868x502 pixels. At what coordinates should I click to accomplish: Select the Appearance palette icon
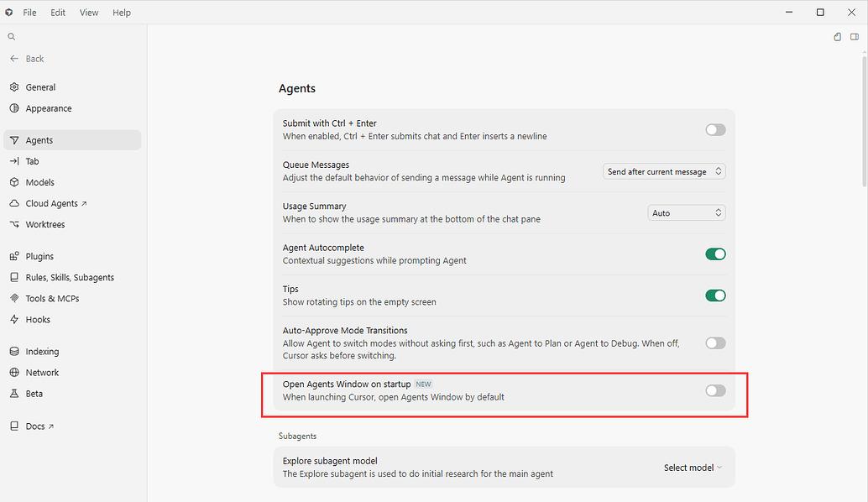tap(14, 108)
